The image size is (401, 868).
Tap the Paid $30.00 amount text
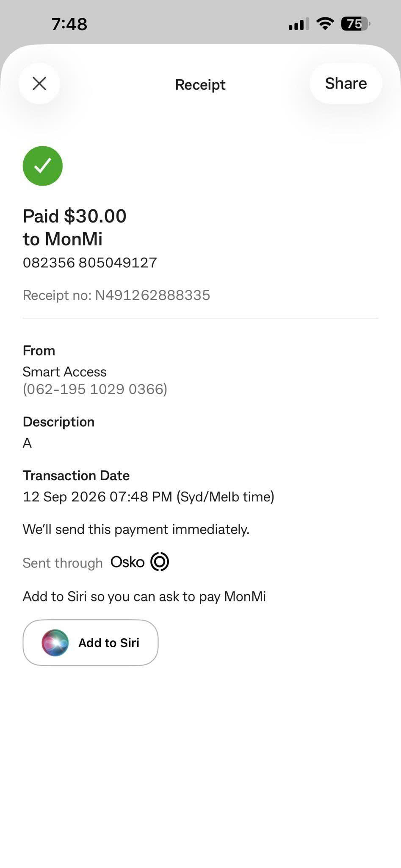point(75,216)
